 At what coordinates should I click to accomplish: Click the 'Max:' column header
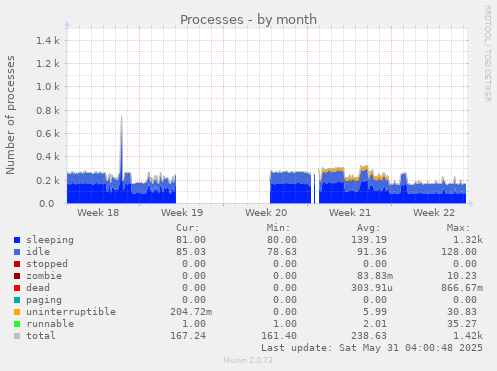[x=458, y=228]
